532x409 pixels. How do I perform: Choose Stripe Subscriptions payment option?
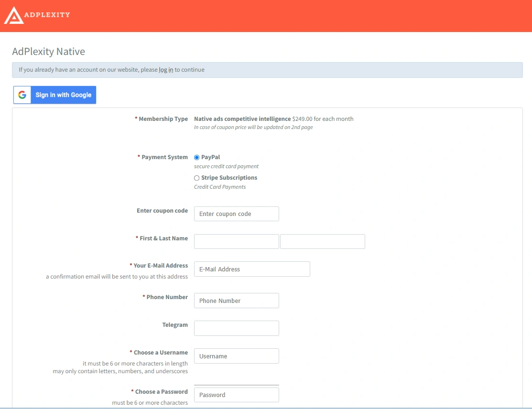pos(197,178)
